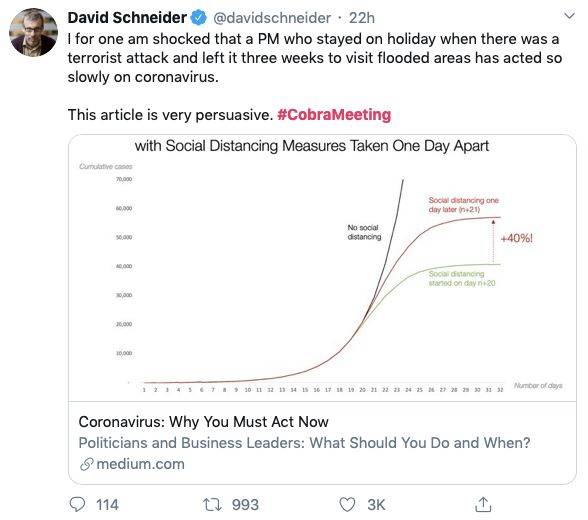Open the 'Coronavirus: Why You Must Act Now' article title
This screenshot has width=588, height=520.
pos(204,422)
